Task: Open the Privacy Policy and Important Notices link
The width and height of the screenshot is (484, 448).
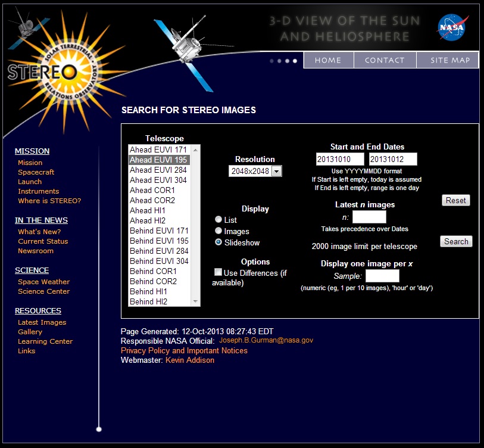Action: point(184,351)
